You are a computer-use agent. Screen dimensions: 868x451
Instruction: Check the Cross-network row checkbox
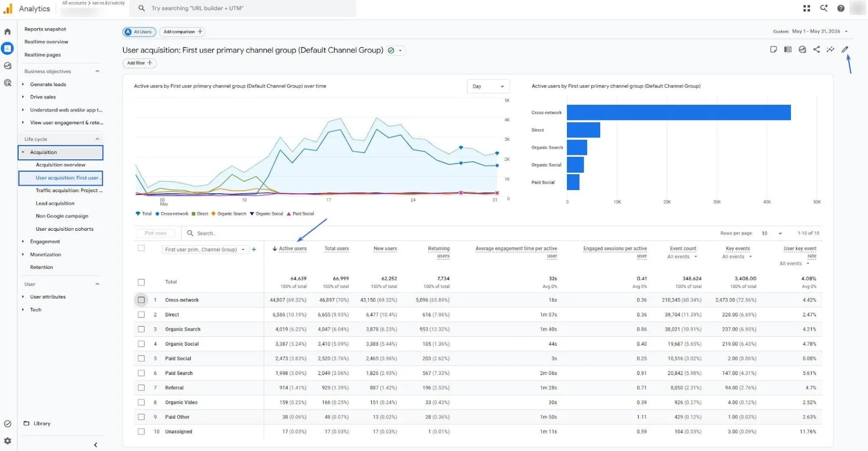[141, 300]
